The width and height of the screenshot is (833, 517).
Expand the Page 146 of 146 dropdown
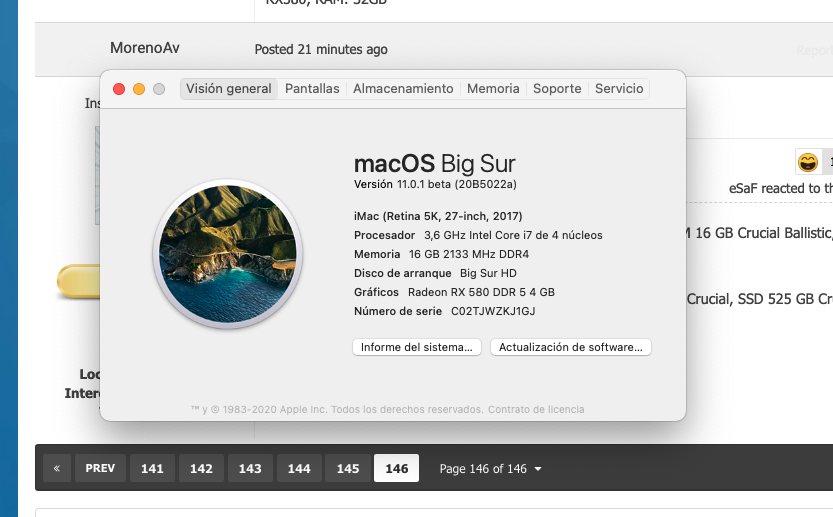(490, 469)
